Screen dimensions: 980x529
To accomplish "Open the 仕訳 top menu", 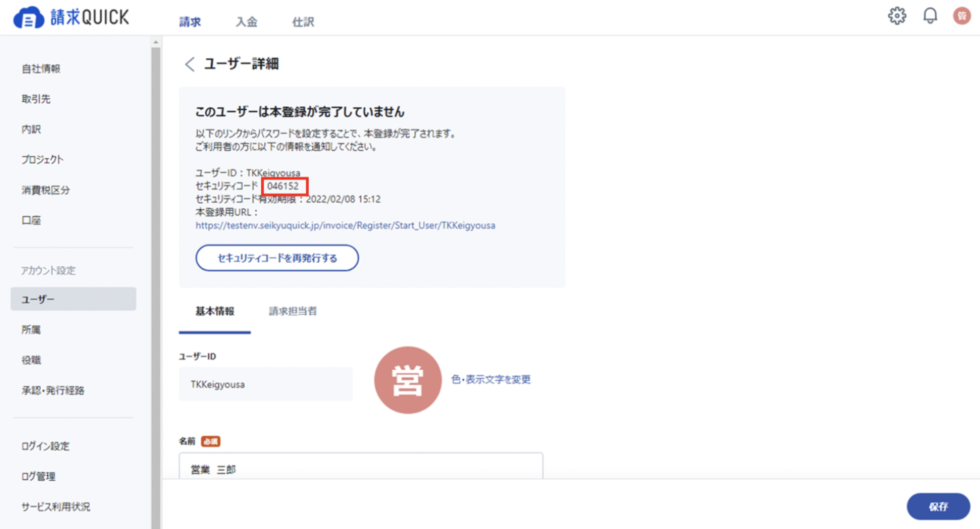I will (x=303, y=22).
